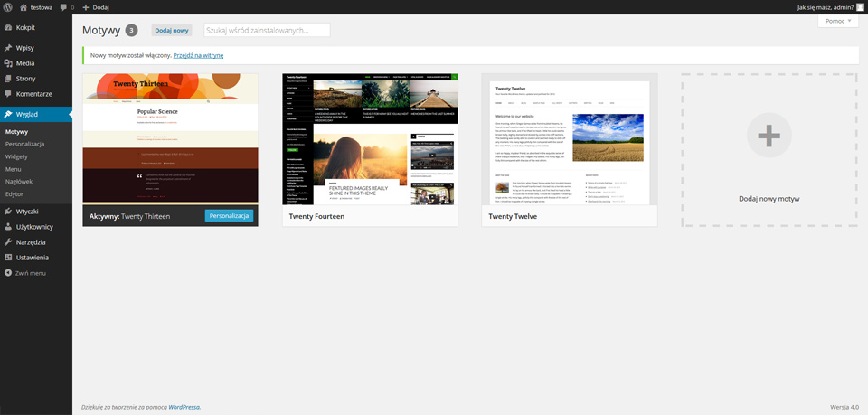This screenshot has height=415, width=868.
Task: Click the large plus icon for a new theme
Action: pyautogui.click(x=769, y=136)
